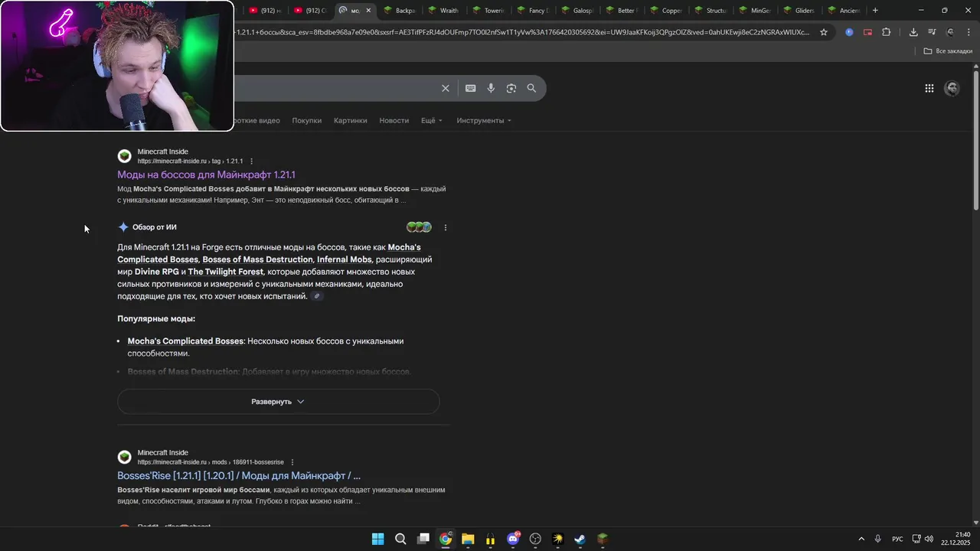Open the Инструменты dropdown
This screenshot has width=980, height=551.
pos(484,120)
